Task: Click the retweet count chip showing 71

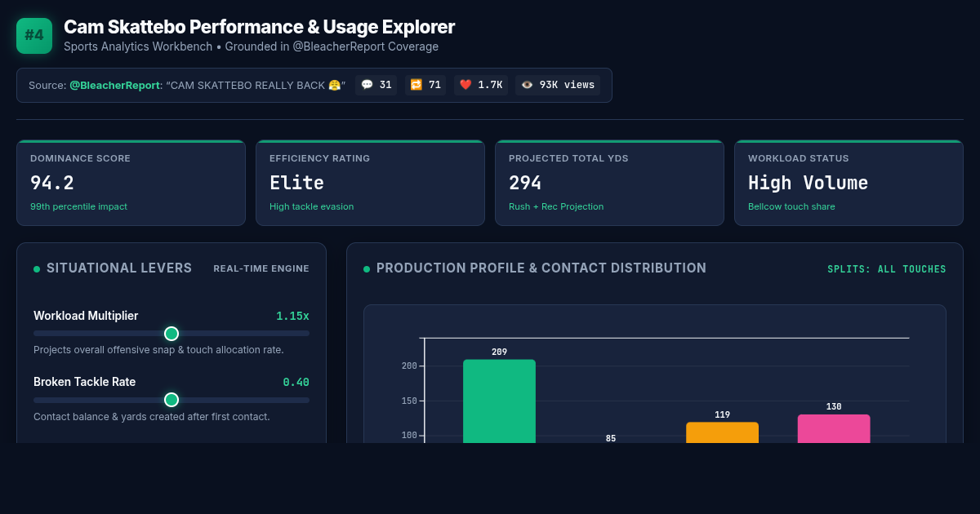Action: pyautogui.click(x=425, y=85)
